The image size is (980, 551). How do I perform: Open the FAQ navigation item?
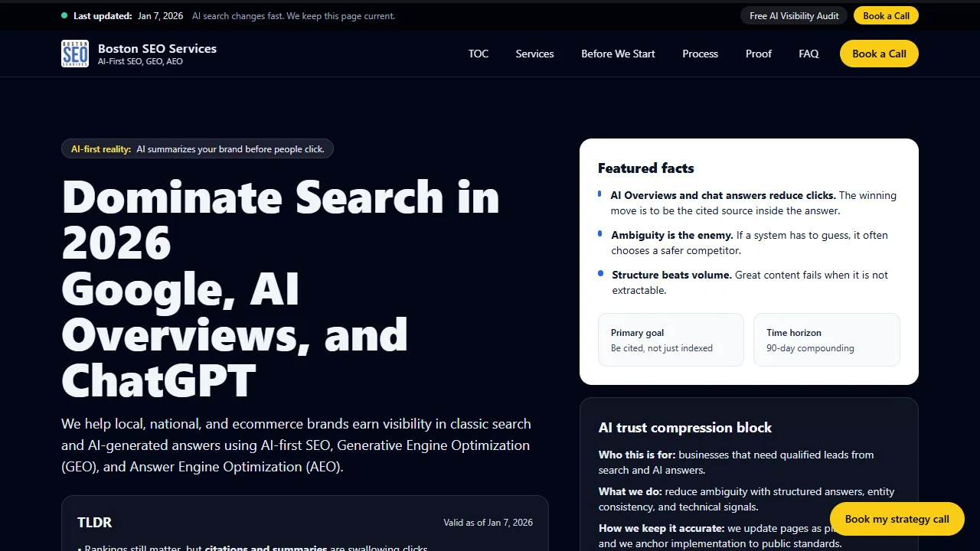coord(808,54)
